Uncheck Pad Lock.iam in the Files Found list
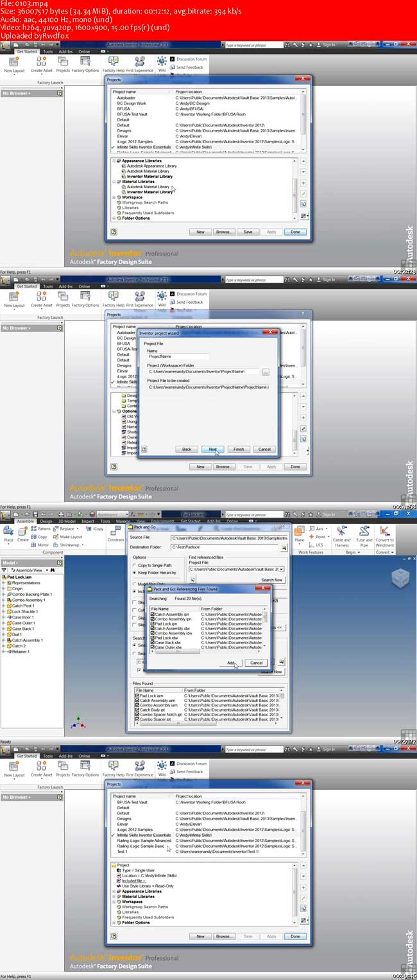 (x=137, y=696)
